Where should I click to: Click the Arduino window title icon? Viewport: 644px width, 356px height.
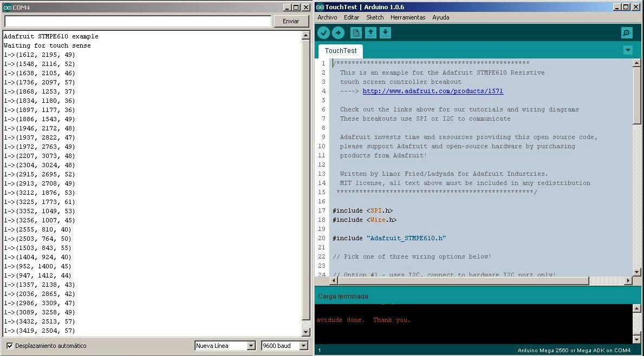click(320, 7)
